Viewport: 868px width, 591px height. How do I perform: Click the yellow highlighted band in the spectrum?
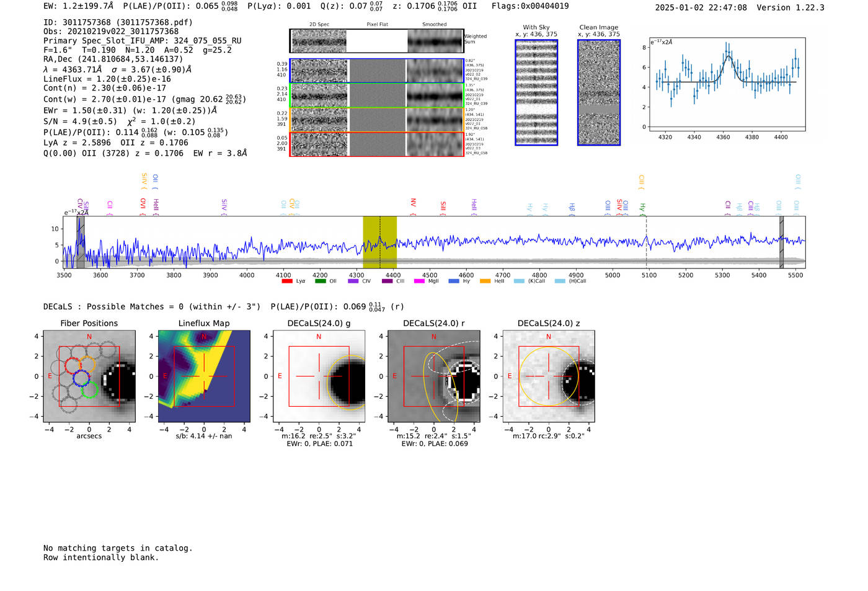click(x=379, y=242)
